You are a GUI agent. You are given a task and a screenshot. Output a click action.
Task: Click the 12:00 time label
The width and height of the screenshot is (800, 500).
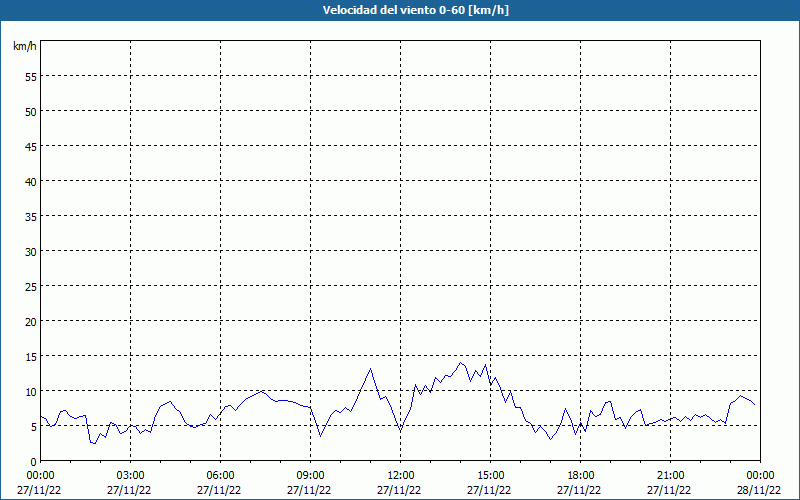pyautogui.click(x=401, y=476)
